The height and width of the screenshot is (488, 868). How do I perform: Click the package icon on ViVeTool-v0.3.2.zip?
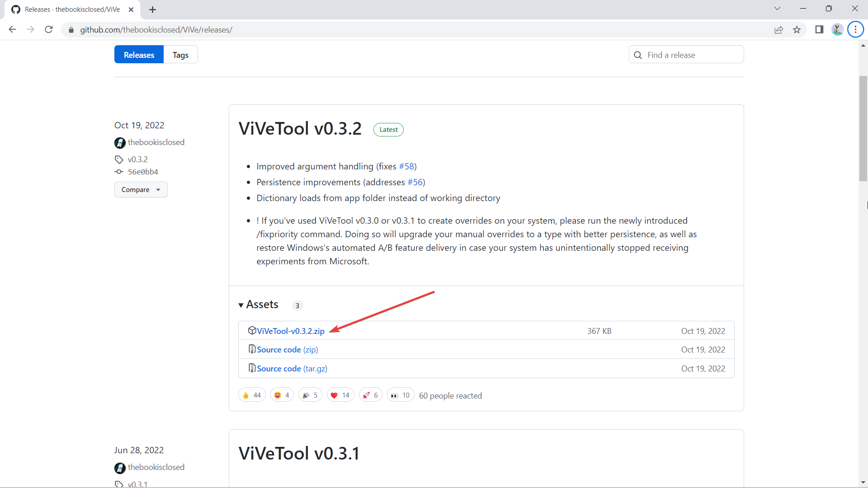pyautogui.click(x=252, y=330)
